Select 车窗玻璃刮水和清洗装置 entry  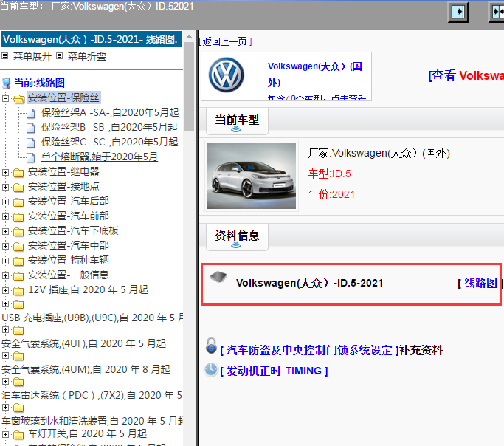pos(92,421)
